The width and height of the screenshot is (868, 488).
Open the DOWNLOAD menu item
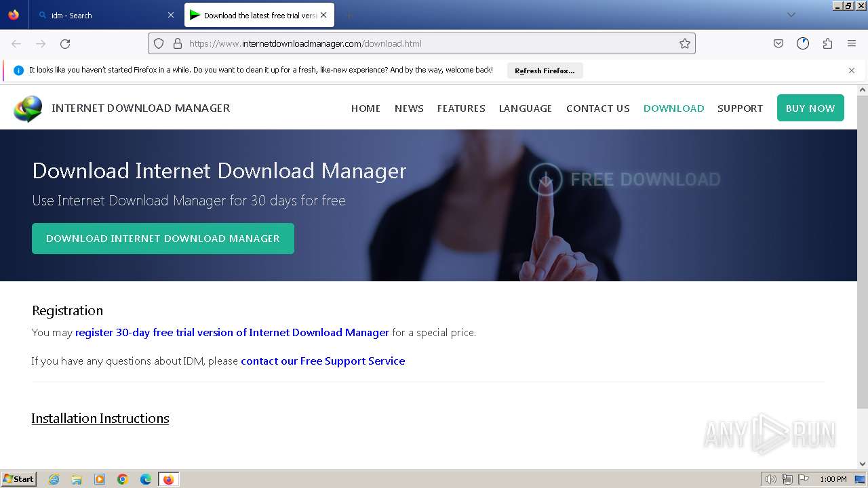(673, 108)
